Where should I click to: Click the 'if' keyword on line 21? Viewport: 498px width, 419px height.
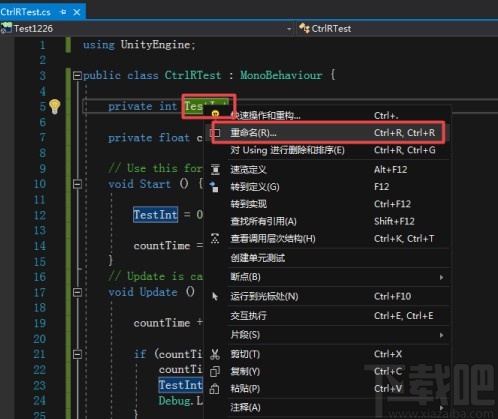[x=140, y=354]
